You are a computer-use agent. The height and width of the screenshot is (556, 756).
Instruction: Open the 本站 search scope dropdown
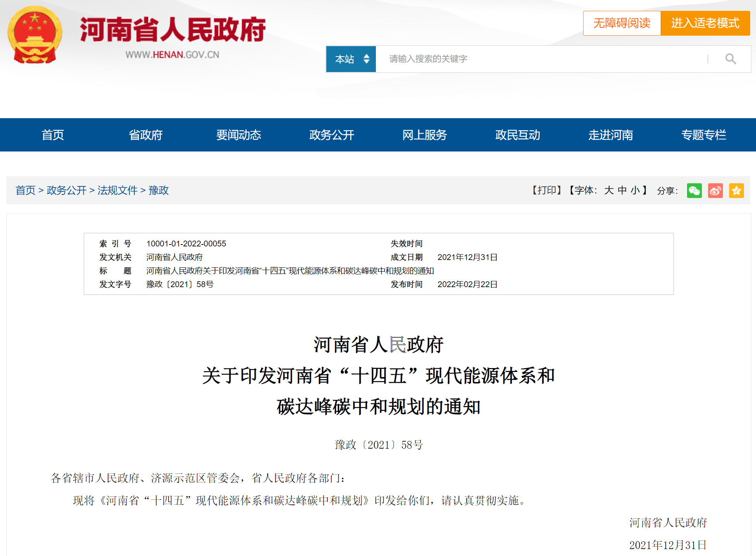[x=351, y=59]
